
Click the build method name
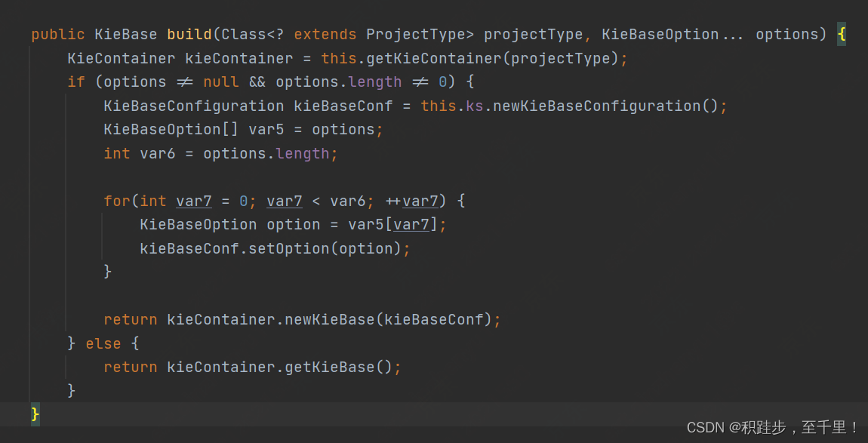(x=189, y=34)
